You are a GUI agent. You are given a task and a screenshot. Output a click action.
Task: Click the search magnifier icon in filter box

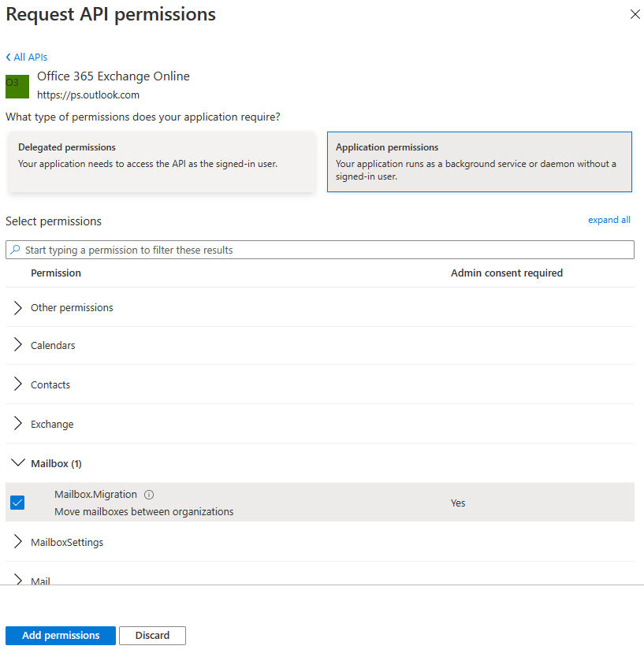[15, 250]
